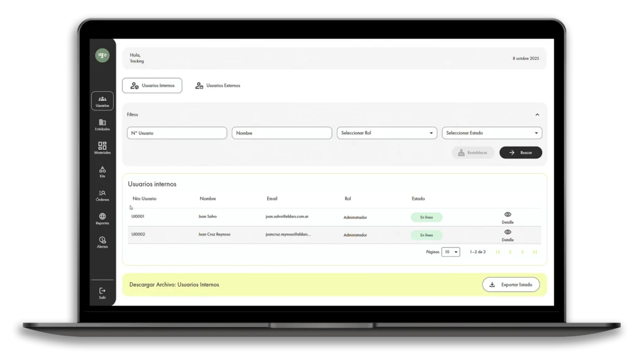Image resolution: width=644 pixels, height=352 pixels.
Task: Go to the next page arrow
Action: (523, 252)
